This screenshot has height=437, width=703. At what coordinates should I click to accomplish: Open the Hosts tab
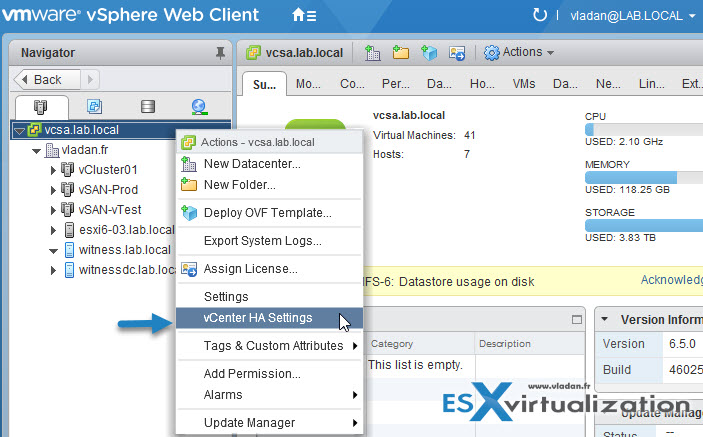pyautogui.click(x=482, y=84)
